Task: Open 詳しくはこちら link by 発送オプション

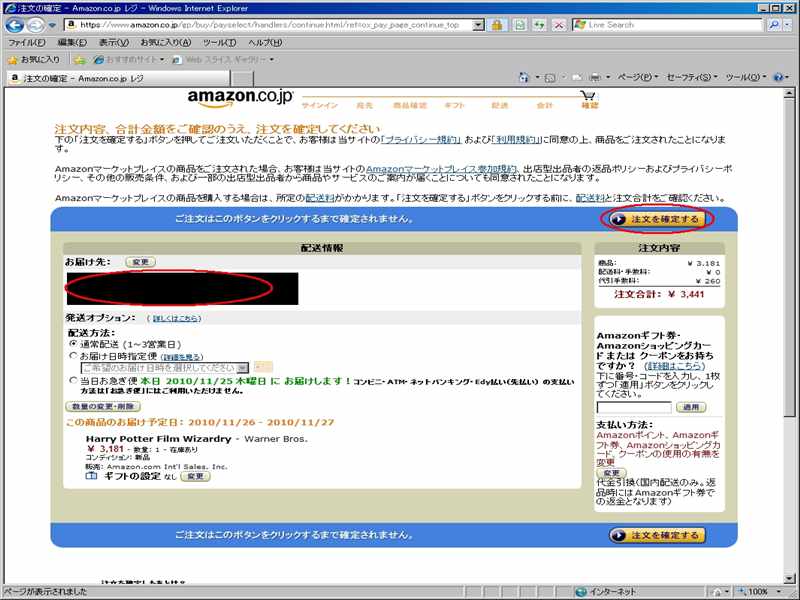Action: 174,318
